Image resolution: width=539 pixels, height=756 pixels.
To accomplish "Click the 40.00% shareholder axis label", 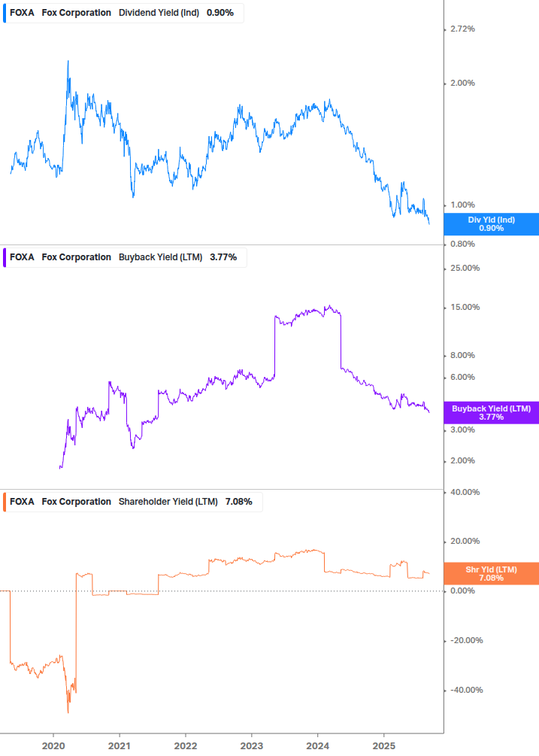I will pos(465,492).
